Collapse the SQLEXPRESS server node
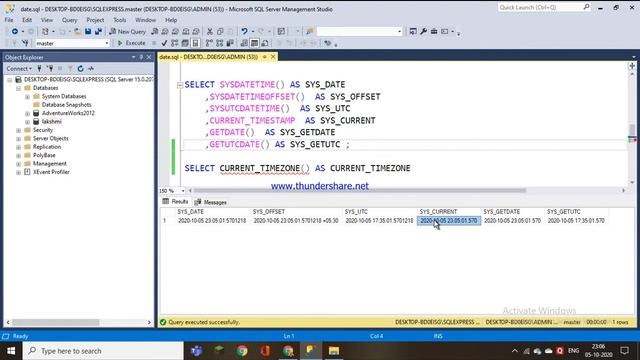 click(9, 80)
